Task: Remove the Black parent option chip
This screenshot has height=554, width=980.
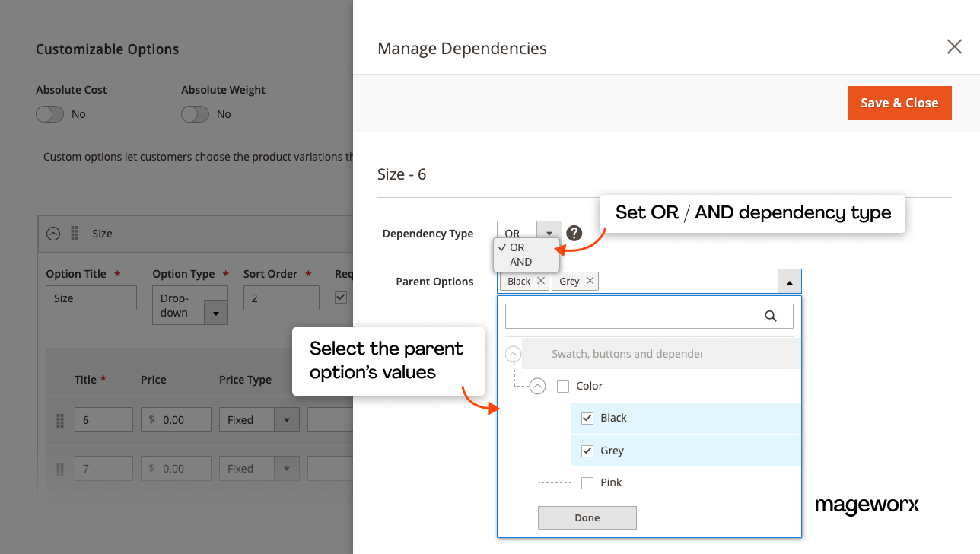Action: tap(540, 281)
